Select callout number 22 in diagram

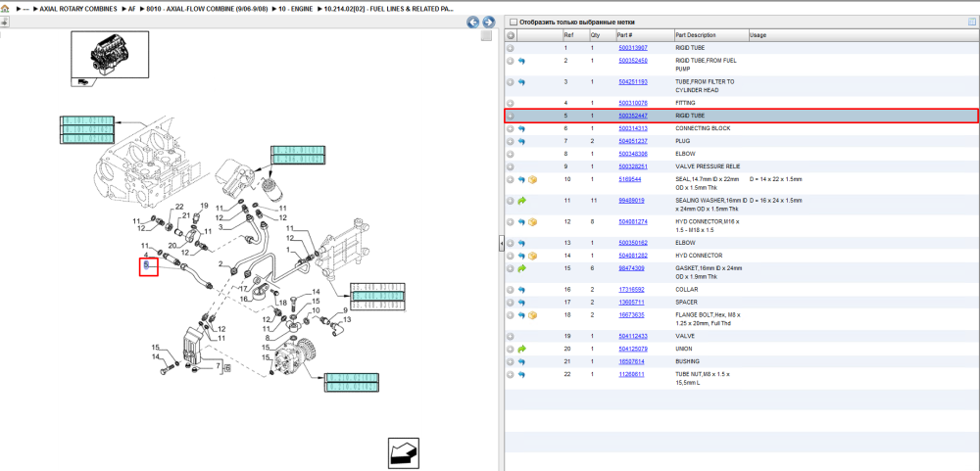(x=179, y=207)
